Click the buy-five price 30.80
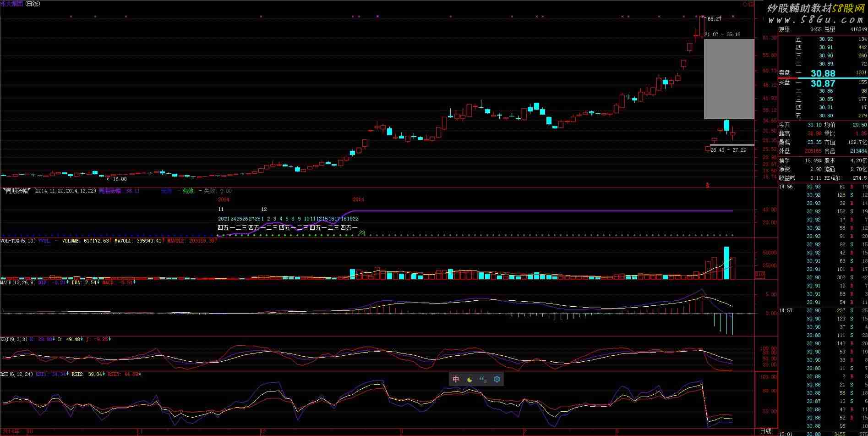This screenshot has height=436, width=868. 826,116
